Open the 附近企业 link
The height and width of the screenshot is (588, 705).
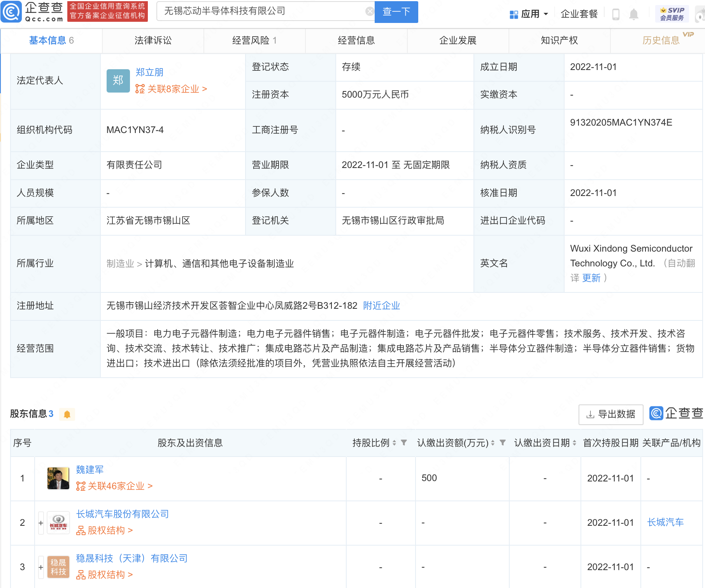coord(381,306)
